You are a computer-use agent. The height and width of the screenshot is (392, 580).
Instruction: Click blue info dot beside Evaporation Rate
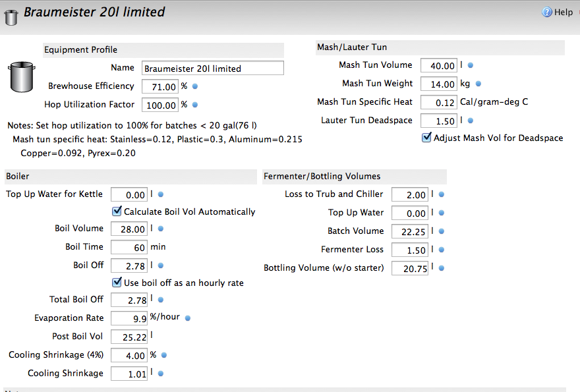coord(188,318)
